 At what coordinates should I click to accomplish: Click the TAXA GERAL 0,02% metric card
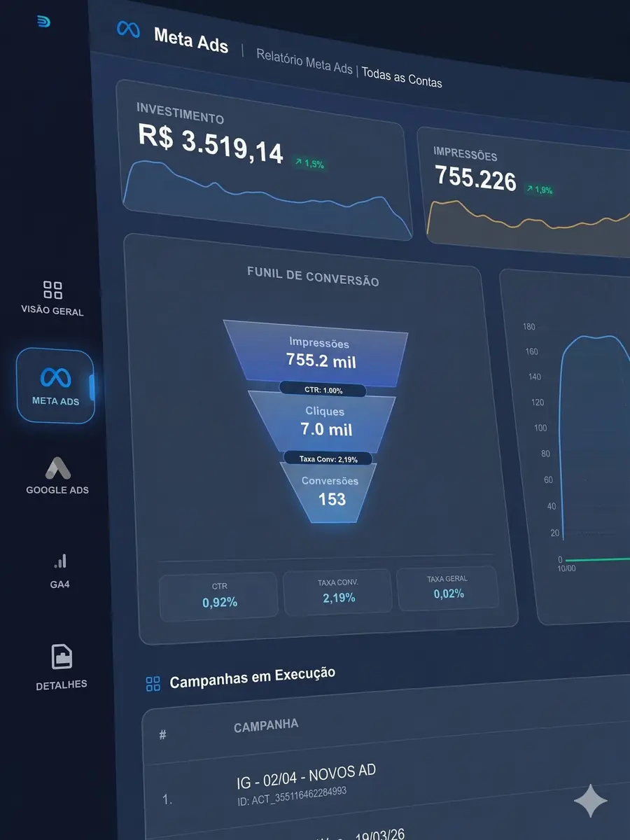pos(447,588)
